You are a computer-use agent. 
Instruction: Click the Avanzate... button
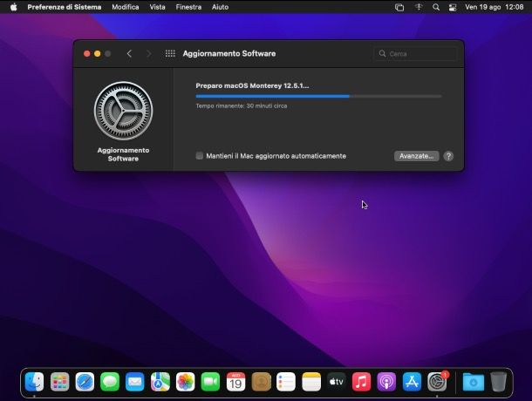tap(416, 156)
